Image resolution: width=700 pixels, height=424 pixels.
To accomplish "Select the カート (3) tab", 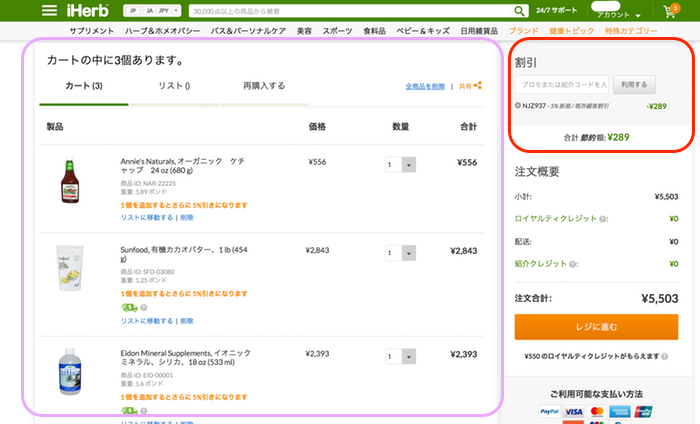I will (84, 86).
